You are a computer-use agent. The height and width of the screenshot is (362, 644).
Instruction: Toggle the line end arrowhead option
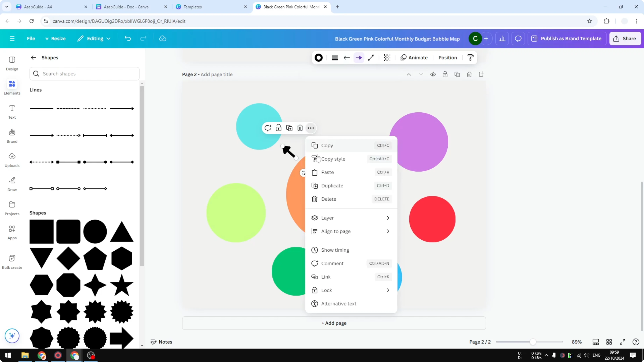pyautogui.click(x=359, y=58)
